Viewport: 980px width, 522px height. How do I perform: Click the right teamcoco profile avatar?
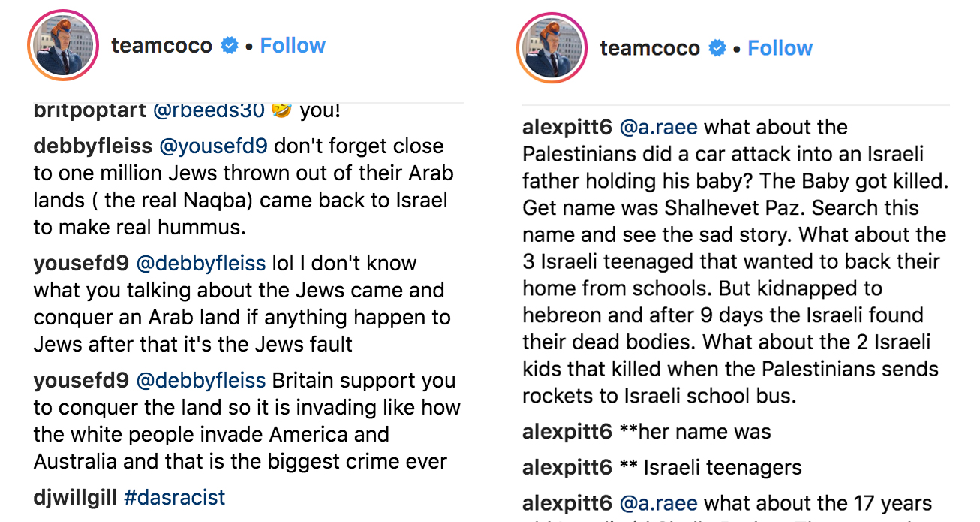(x=552, y=48)
